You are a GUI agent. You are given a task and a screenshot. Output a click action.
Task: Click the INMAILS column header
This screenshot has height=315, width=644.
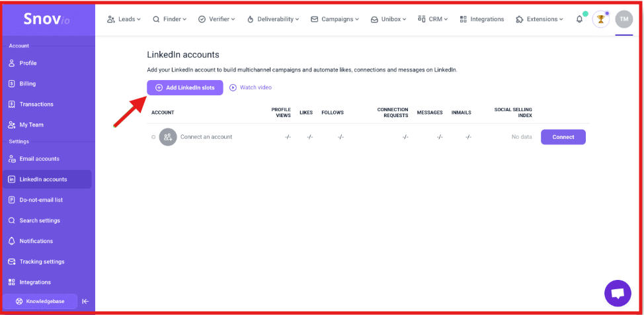pos(462,112)
